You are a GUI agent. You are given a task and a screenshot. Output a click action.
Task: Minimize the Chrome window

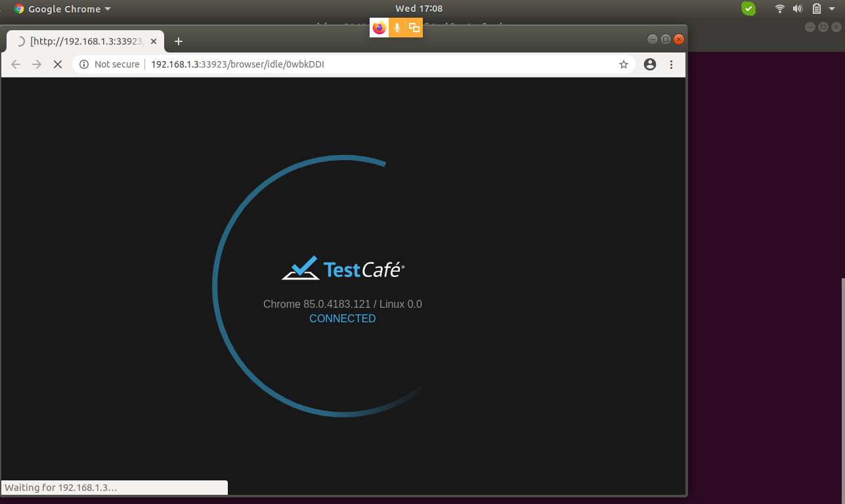point(652,39)
